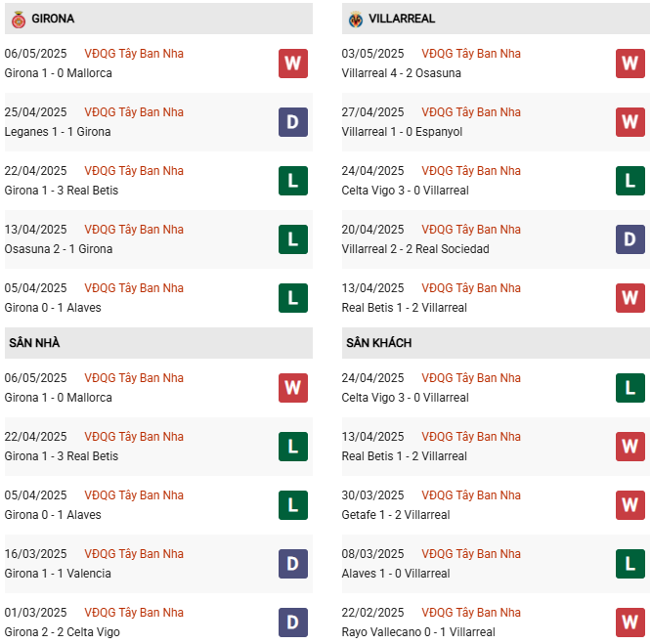
Task: Open league link beside 25/04/2025 Girona match
Action: point(134,112)
